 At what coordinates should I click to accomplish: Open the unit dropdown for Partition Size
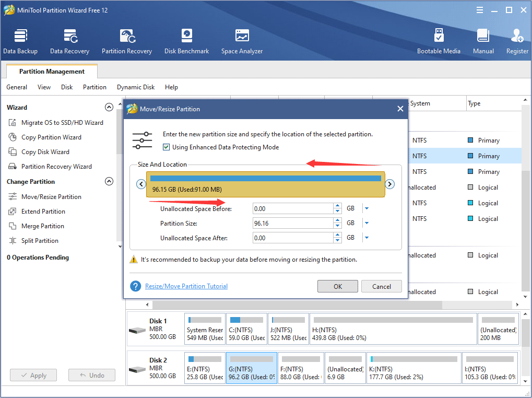click(367, 223)
